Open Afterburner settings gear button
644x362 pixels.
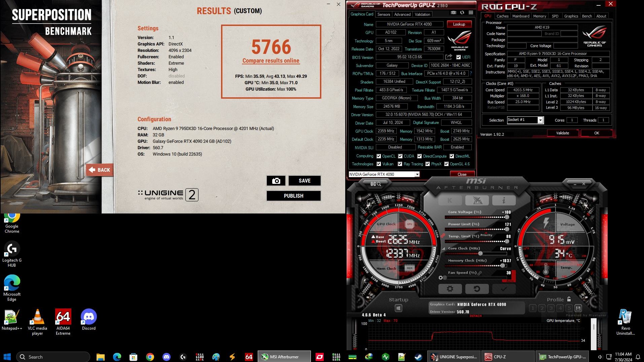tap(450, 289)
